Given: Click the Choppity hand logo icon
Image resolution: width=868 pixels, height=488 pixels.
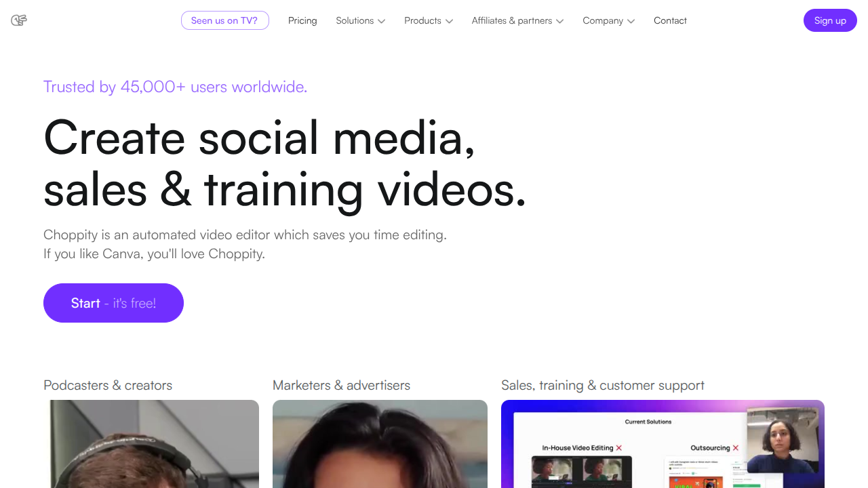Looking at the screenshot, I should tap(19, 20).
